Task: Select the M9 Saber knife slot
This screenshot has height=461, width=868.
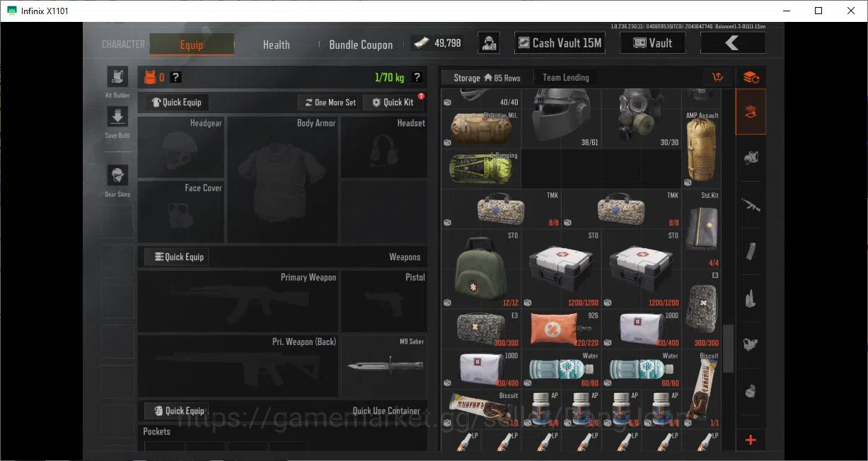Action: pos(384,366)
